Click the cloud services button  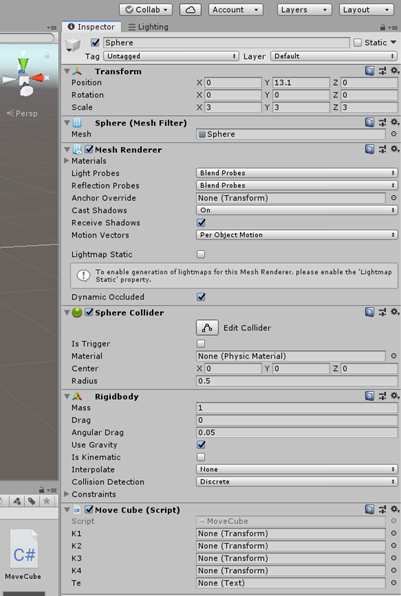[x=190, y=10]
